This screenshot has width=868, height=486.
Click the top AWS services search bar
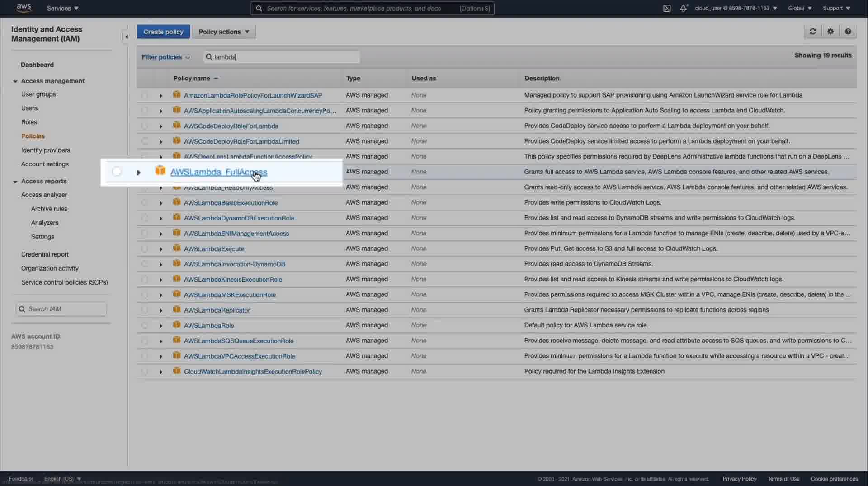[x=373, y=8]
